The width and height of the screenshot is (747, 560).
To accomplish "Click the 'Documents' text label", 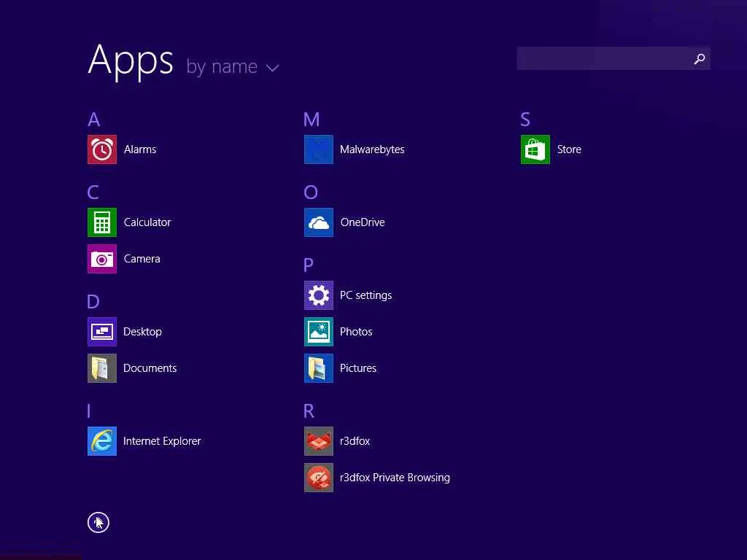I will click(x=150, y=368).
